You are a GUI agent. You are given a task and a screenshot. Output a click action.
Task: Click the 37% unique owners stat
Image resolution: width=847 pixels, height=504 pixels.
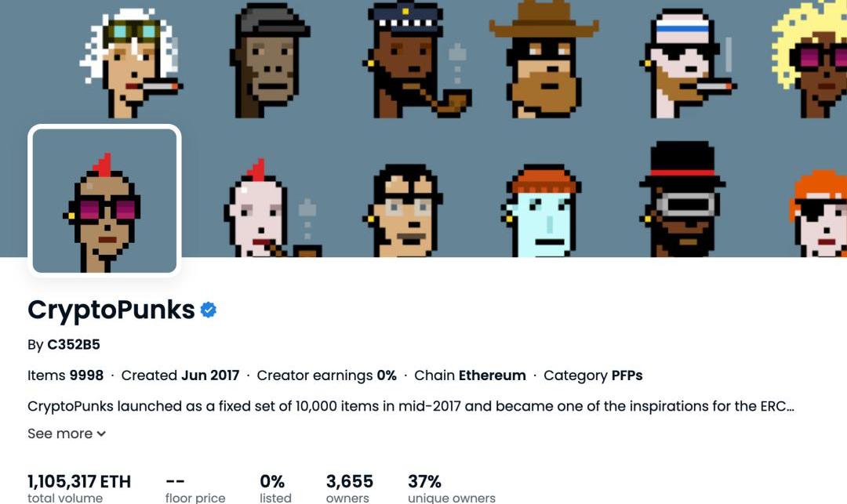451,488
